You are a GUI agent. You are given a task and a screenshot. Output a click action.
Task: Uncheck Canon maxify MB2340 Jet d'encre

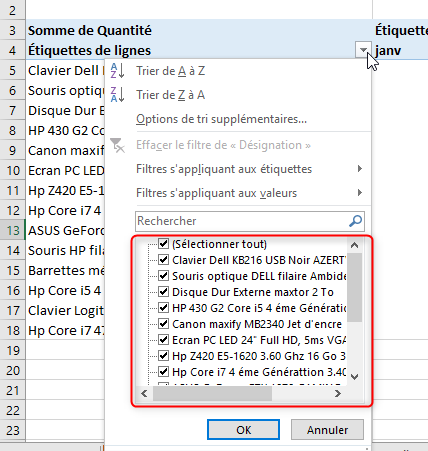[x=163, y=324]
